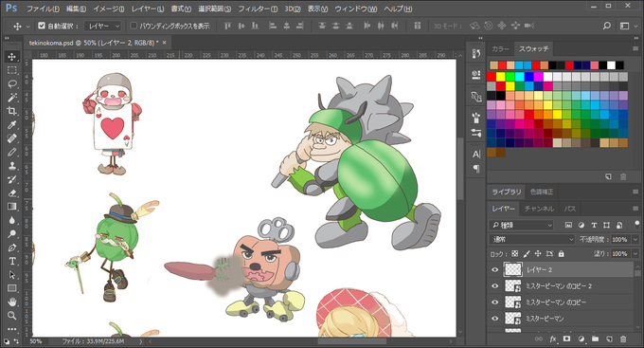Open Layers panel flyout menu
The width and height of the screenshot is (644, 348).
tap(635, 209)
